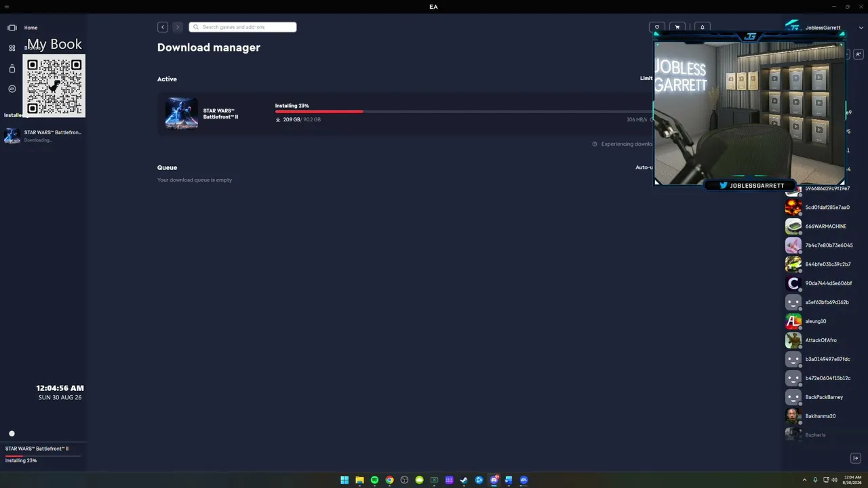Click Bakihanma20's avatar picture

pos(793,416)
